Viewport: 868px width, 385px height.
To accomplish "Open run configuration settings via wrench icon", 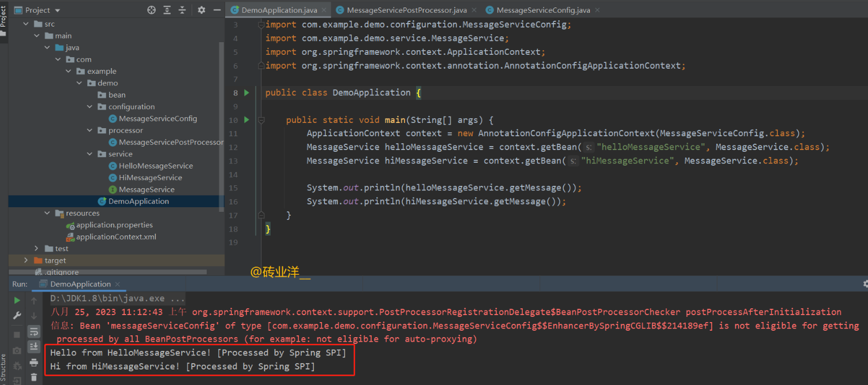I will tap(17, 315).
